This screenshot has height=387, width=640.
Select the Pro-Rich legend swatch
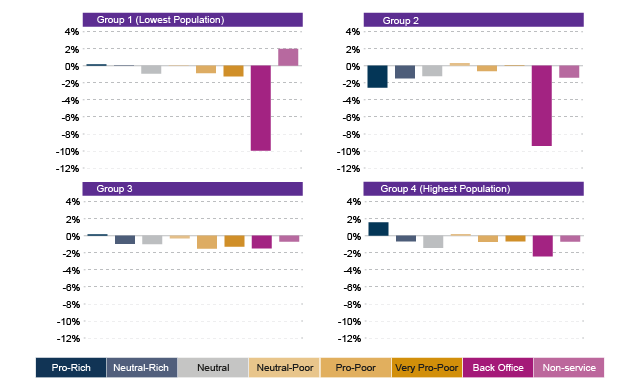[x=71, y=367]
